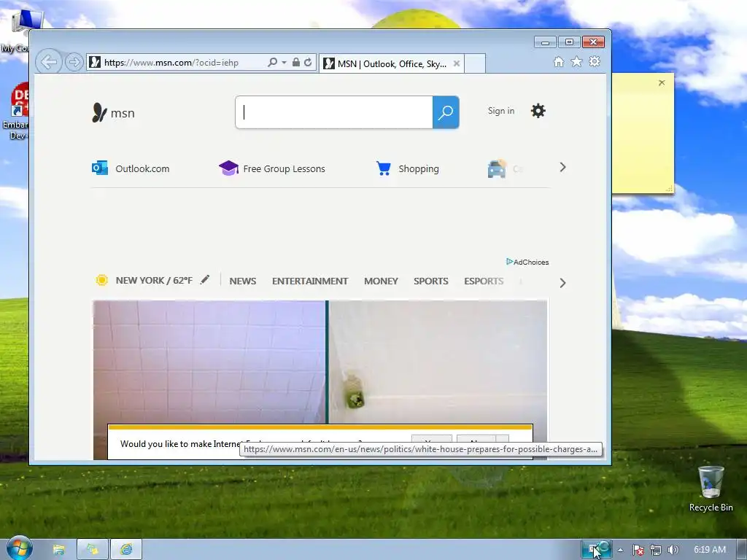
Task: Open the Recycle Bin desktop icon
Action: (711, 489)
